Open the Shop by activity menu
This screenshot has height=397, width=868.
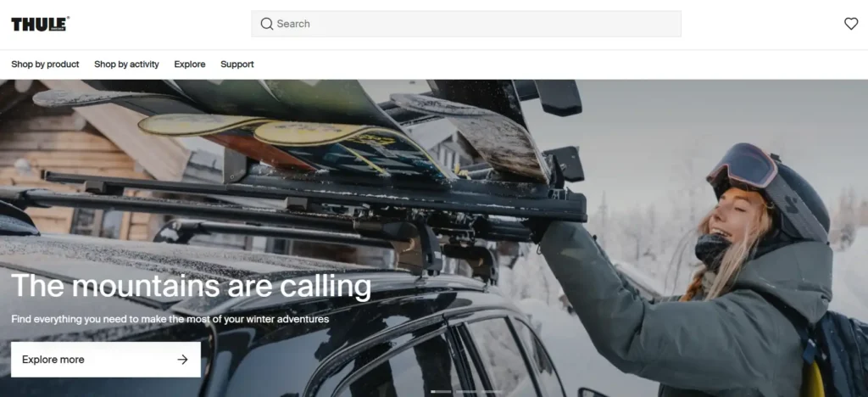[126, 64]
